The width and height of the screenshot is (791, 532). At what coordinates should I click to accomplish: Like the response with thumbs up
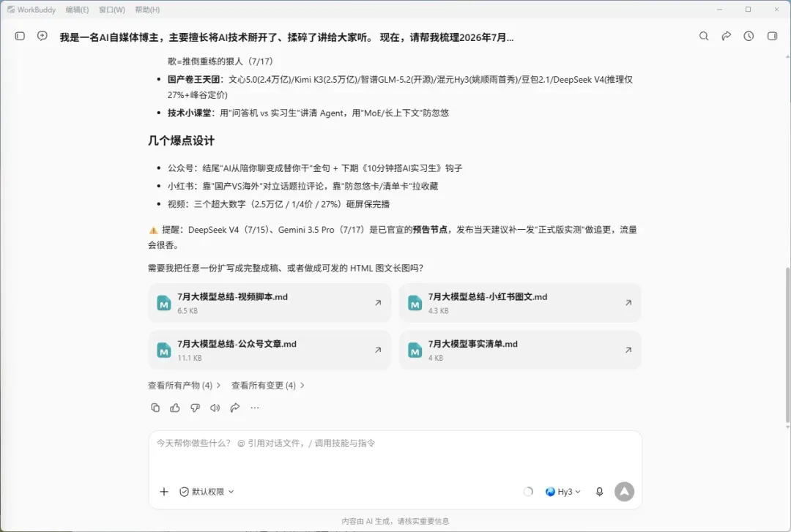click(x=175, y=408)
